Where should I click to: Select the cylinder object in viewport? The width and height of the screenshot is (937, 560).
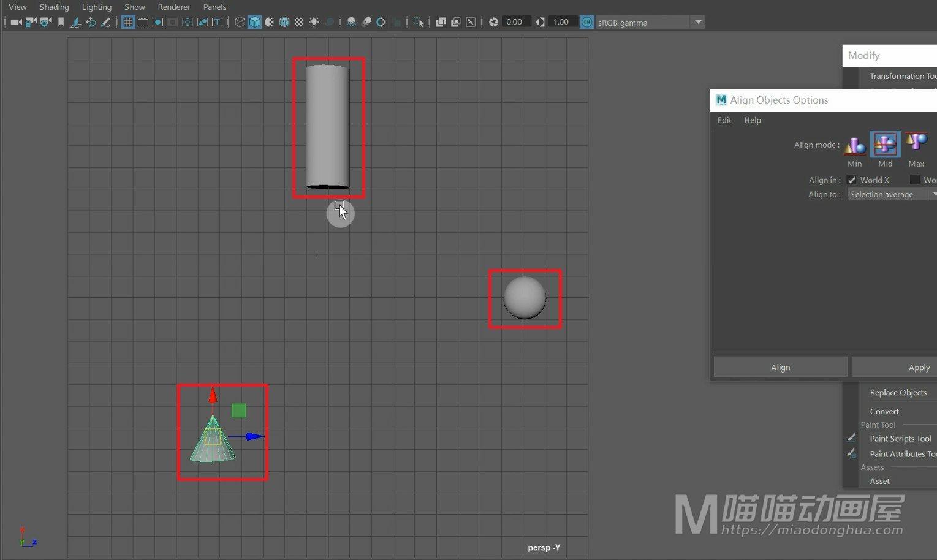pos(328,126)
